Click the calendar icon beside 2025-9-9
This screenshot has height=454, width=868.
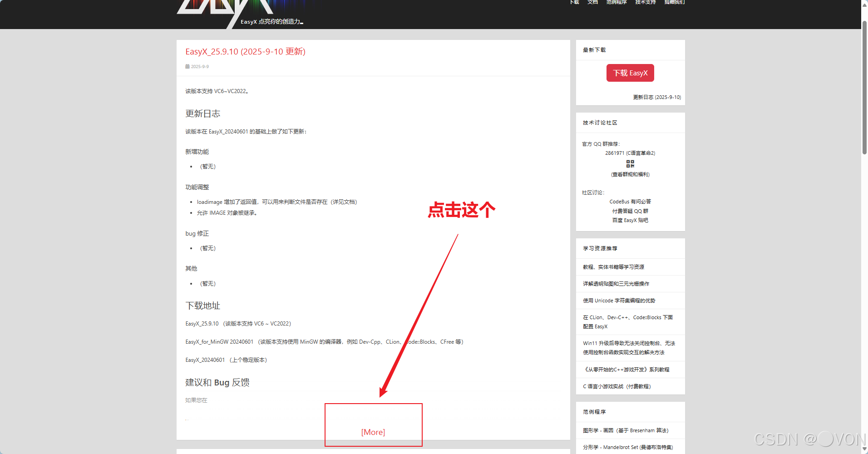click(187, 66)
